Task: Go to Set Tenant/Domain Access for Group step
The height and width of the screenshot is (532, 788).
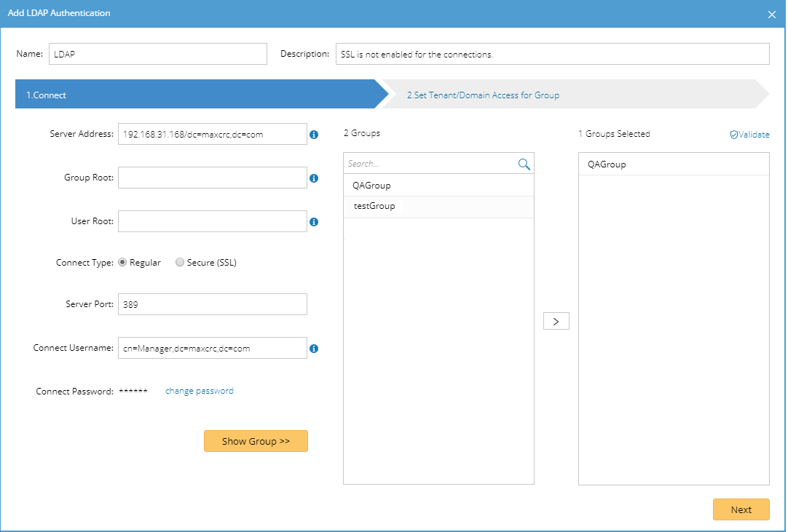Action: tap(483, 95)
